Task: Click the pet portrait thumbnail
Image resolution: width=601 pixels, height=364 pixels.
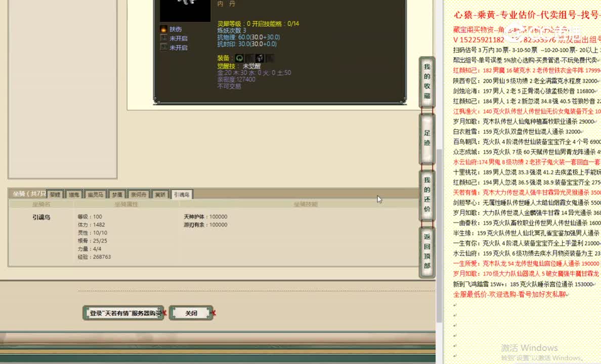Action: 185,10
